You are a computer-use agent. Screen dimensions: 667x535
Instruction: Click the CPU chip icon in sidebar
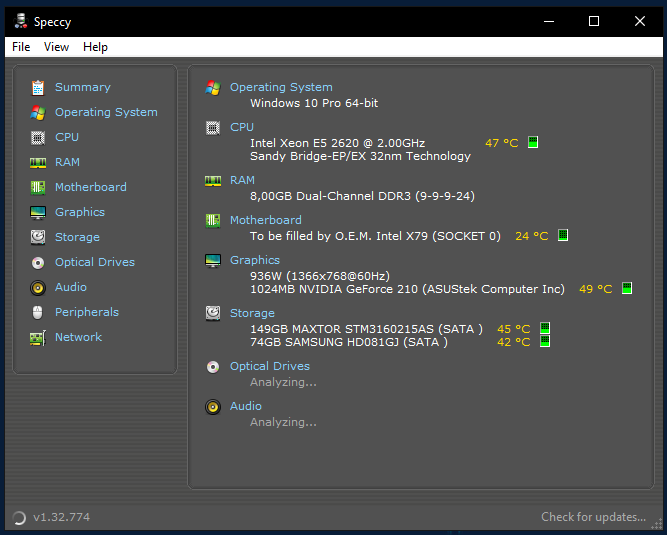(38, 138)
